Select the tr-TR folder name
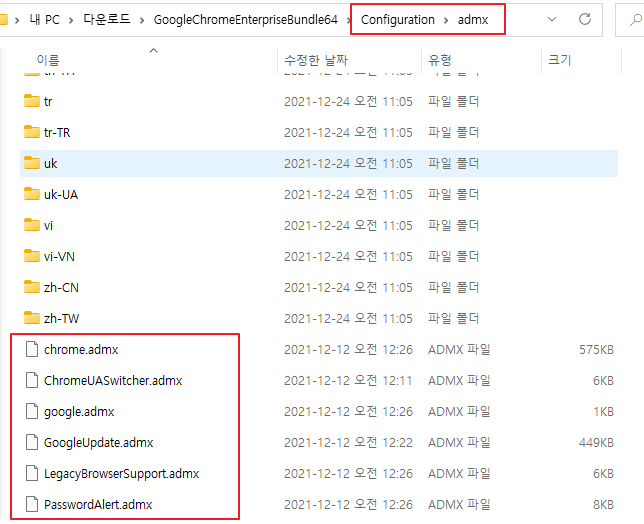The height and width of the screenshot is (524, 644). pos(57,132)
